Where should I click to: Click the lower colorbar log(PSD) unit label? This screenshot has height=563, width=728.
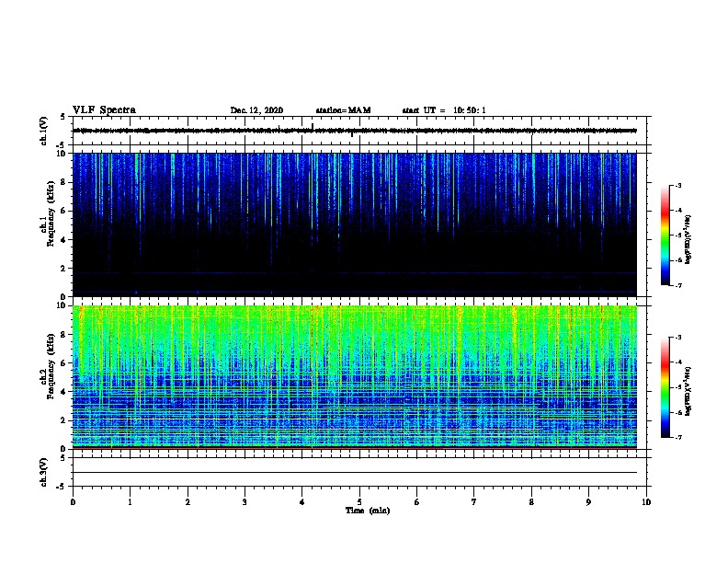pos(688,391)
